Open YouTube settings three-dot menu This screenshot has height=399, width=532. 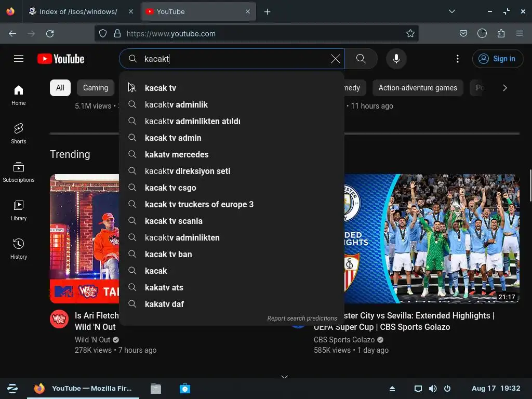click(x=457, y=59)
